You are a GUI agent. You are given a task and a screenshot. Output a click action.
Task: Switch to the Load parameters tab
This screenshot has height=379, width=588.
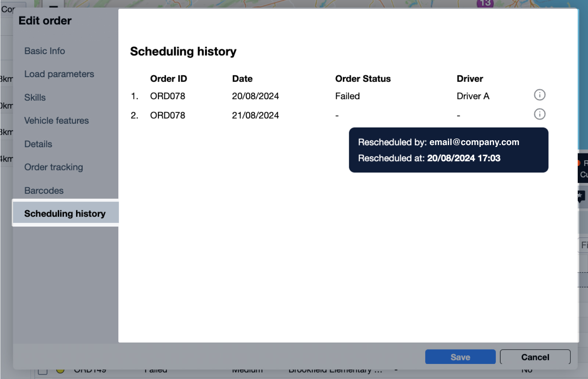[x=59, y=74]
